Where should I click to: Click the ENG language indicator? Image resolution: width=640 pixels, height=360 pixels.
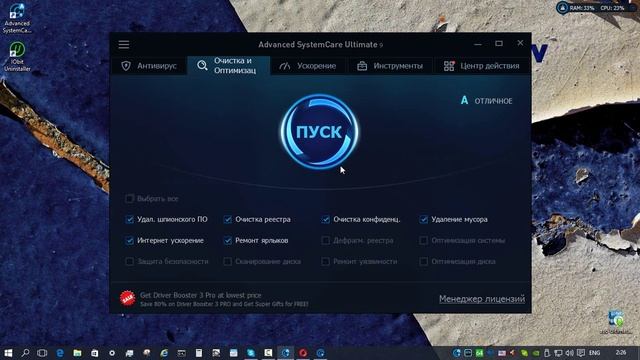click(595, 353)
